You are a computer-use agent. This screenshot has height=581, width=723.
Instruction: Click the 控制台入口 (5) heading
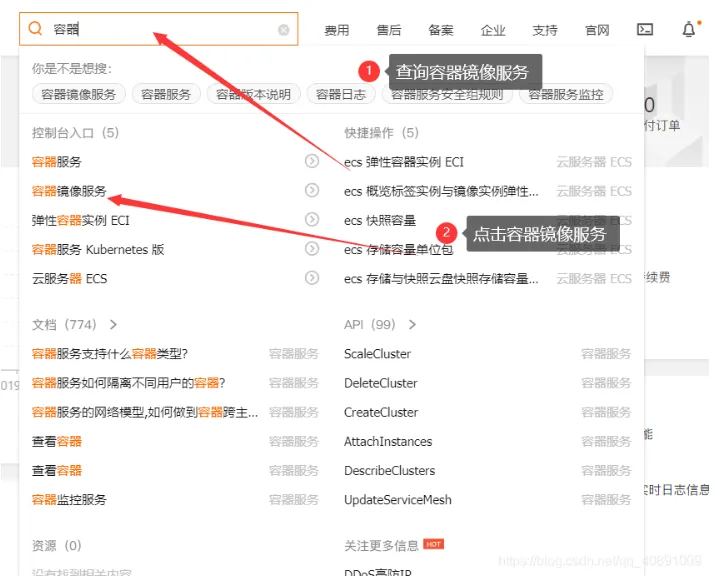(76, 133)
